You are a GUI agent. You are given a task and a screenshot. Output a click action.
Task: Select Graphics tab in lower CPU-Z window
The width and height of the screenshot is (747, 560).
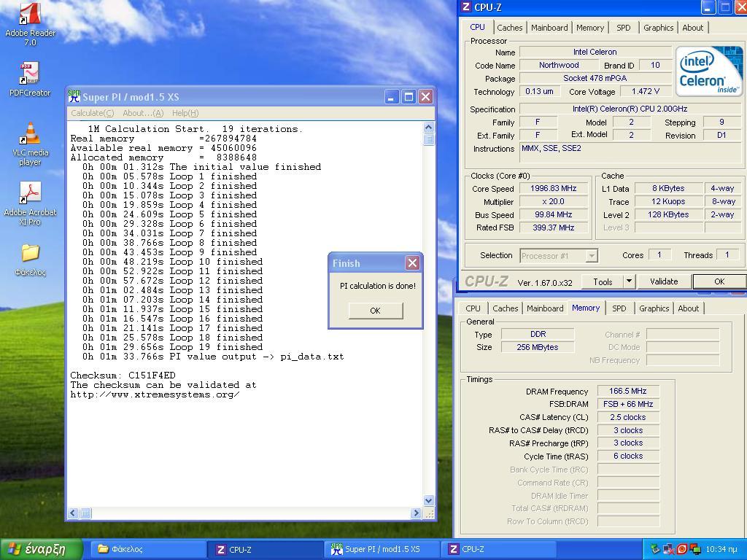pos(654,308)
